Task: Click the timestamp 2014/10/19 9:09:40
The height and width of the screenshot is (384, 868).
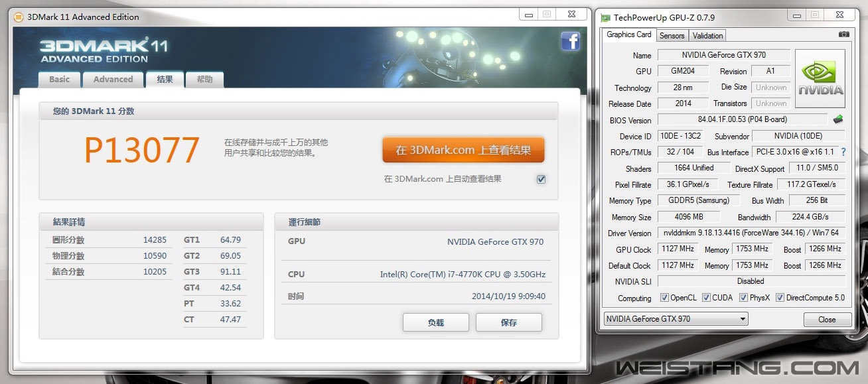Action: [508, 296]
